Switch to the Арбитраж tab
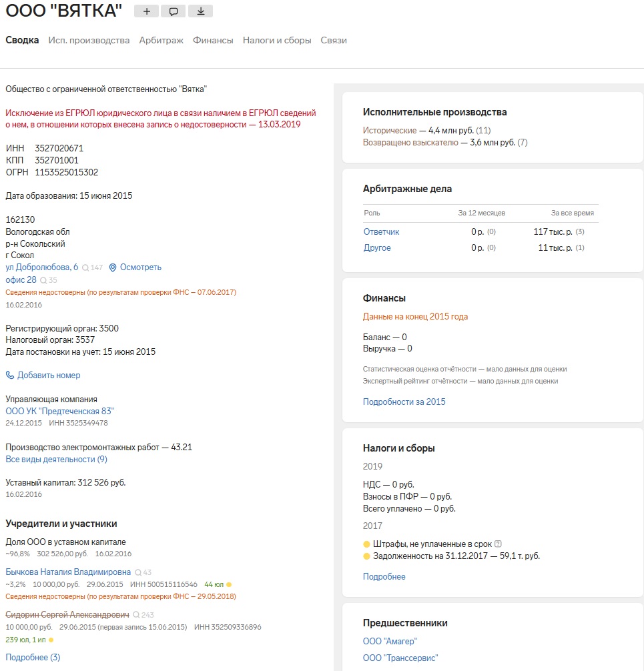This screenshot has height=671, width=644. click(x=161, y=41)
